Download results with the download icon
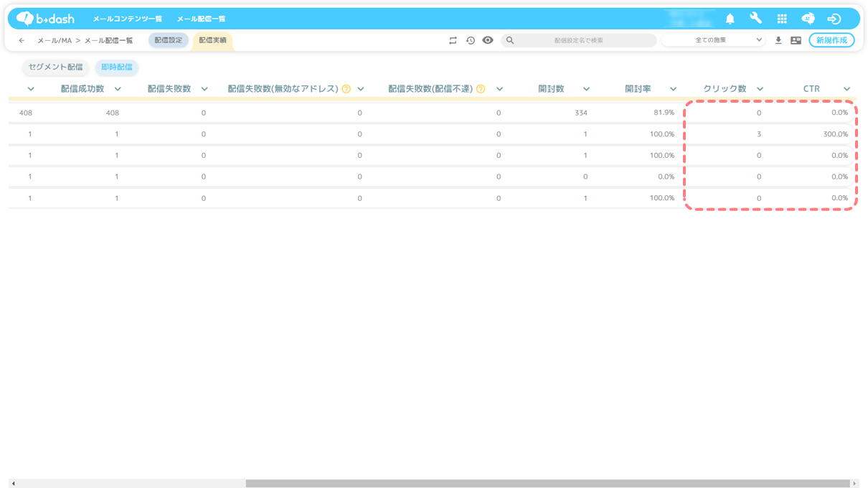The height and width of the screenshot is (488, 868). (x=778, y=41)
